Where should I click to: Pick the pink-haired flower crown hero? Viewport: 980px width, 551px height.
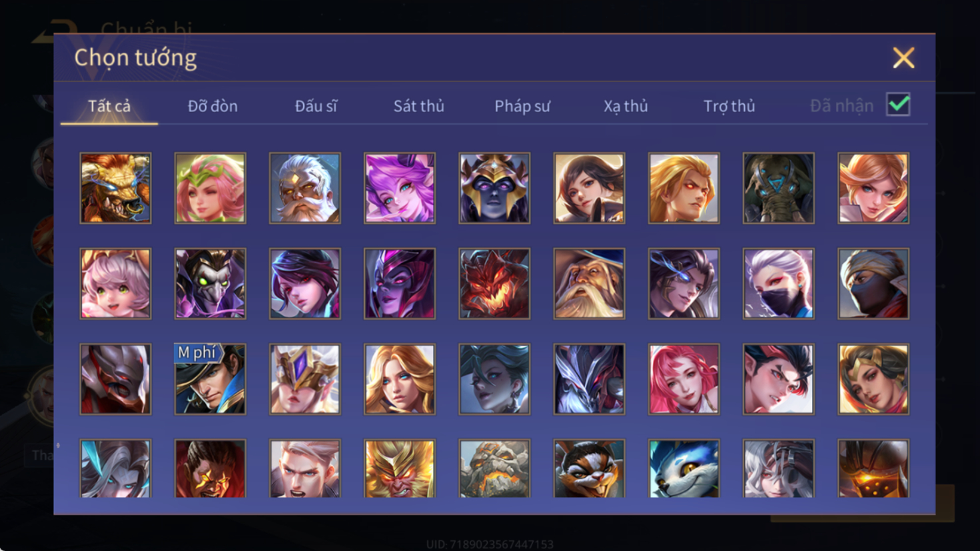pyautogui.click(x=210, y=188)
